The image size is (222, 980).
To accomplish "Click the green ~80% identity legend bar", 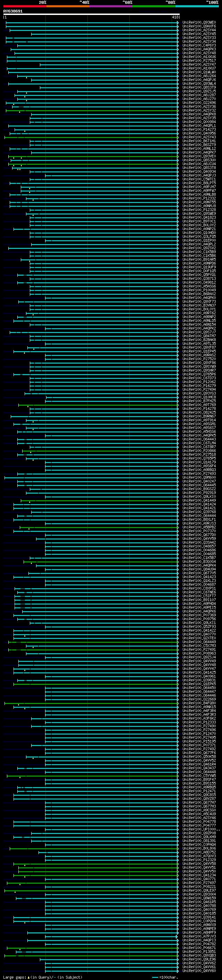I will tap(154, 6).
